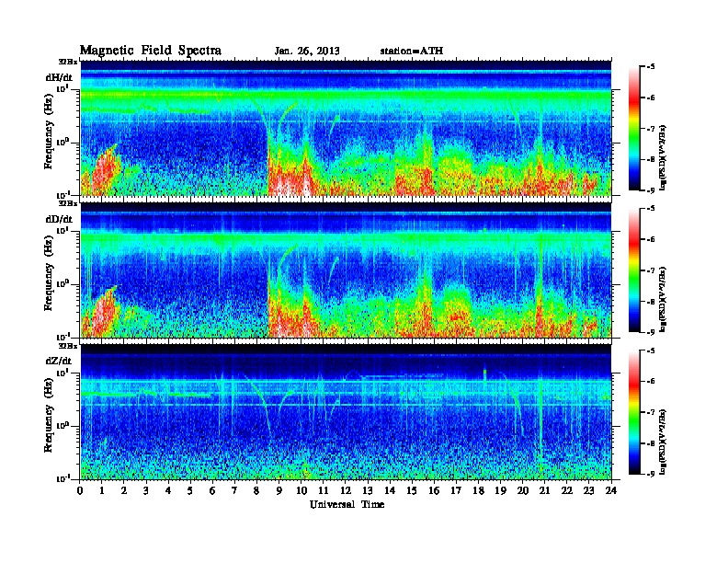Click the dZ/dt panel color bar

click(x=633, y=412)
